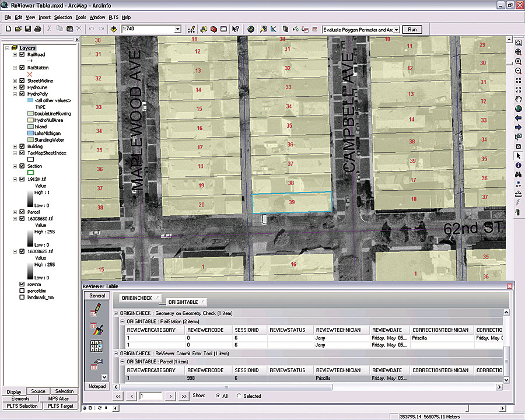Click the Add Data toolbar icon
Image resolution: width=525 pixels, height=420 pixels.
click(x=113, y=29)
